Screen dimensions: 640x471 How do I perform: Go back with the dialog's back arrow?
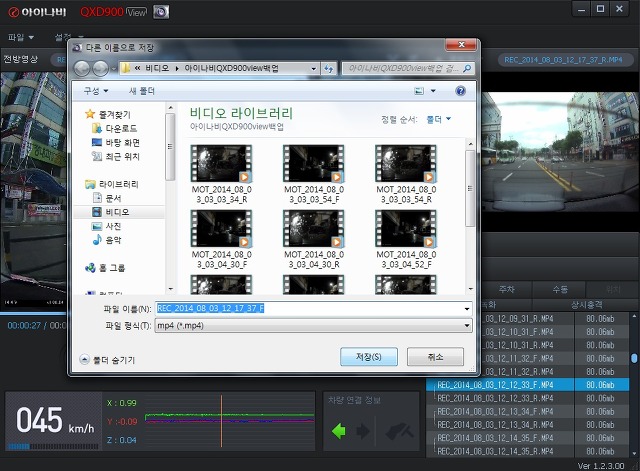82,69
